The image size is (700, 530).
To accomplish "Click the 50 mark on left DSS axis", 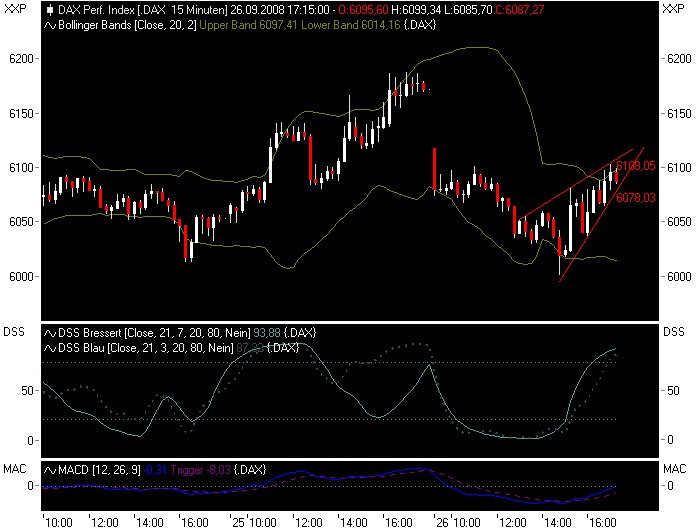I will tap(27, 391).
